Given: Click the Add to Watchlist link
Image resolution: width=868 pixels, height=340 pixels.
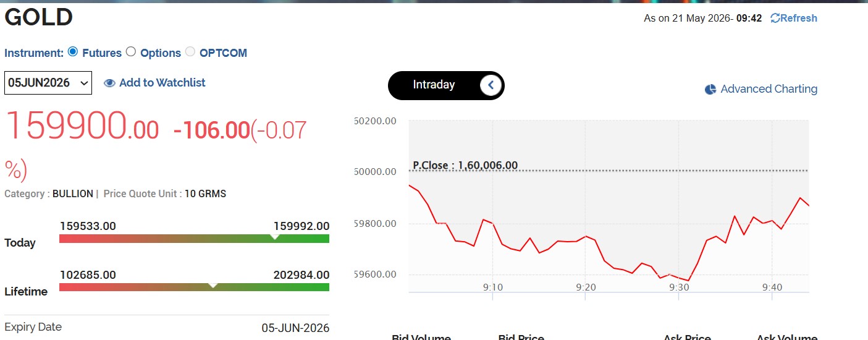Looking at the screenshot, I should click(162, 83).
